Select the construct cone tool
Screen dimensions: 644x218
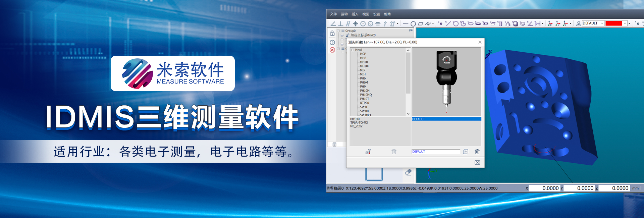(508, 23)
